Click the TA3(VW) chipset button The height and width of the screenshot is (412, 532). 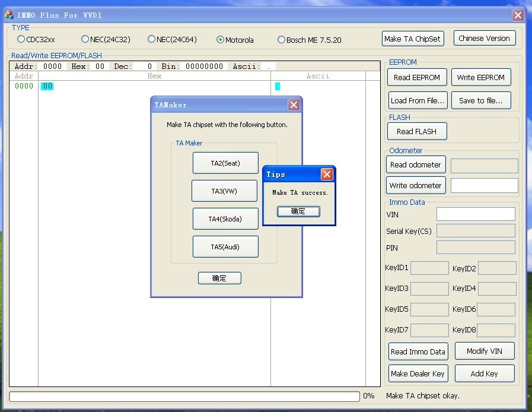[x=224, y=191]
